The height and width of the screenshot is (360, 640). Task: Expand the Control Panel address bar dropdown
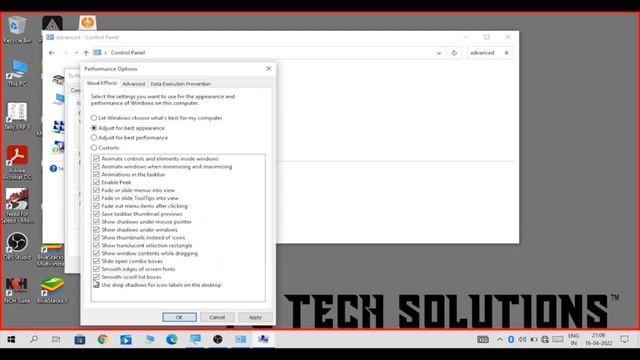[x=439, y=53]
